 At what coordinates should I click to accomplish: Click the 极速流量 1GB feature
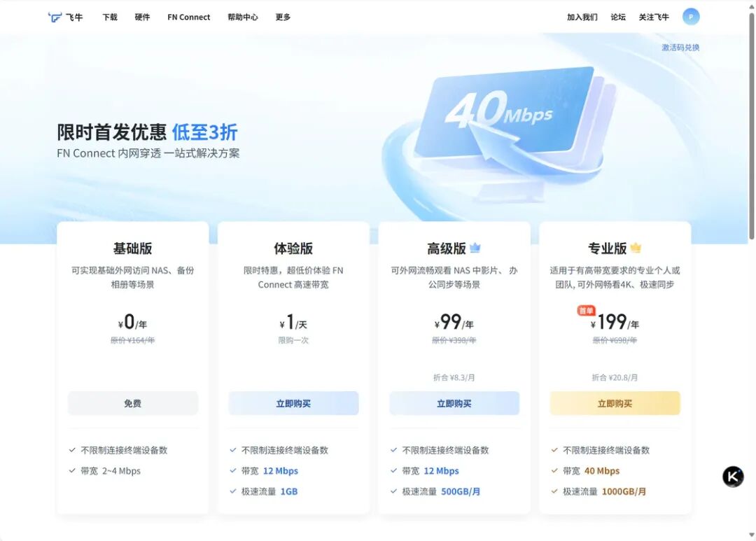click(x=269, y=491)
